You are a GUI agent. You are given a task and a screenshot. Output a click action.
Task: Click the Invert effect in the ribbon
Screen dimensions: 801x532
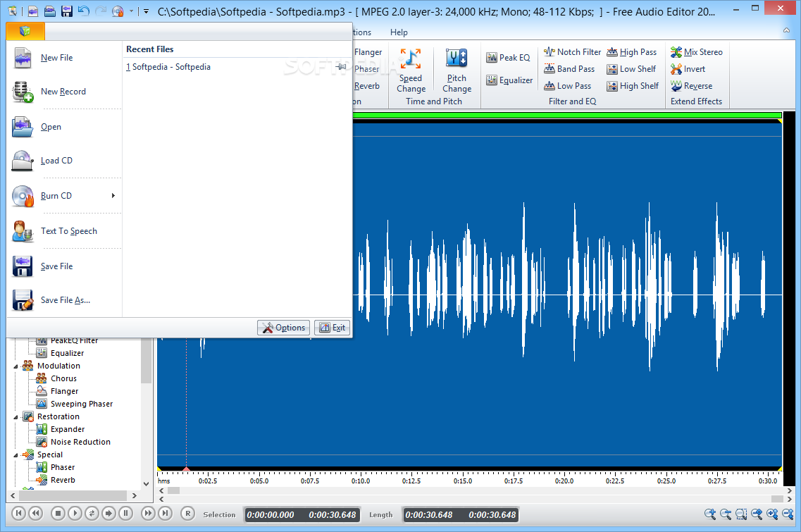pos(688,69)
